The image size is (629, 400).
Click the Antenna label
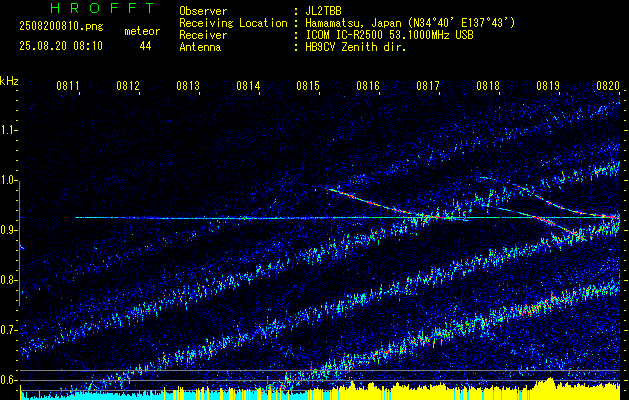(200, 47)
